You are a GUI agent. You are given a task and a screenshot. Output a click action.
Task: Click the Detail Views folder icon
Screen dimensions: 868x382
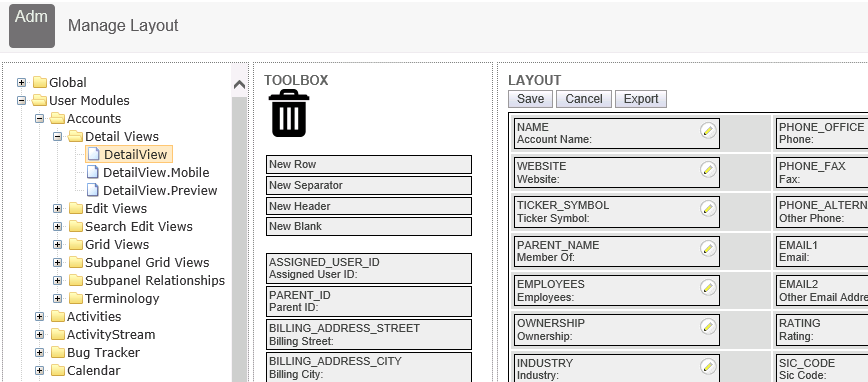(76, 136)
